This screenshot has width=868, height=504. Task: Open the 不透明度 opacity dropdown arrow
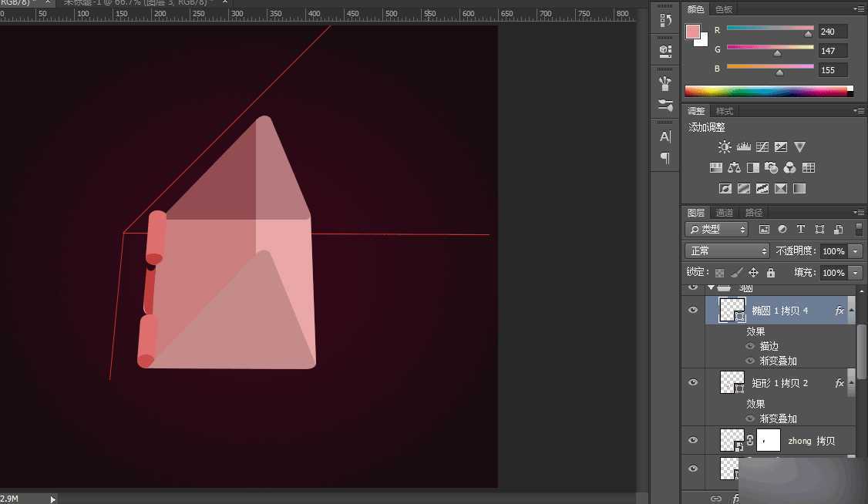[x=856, y=251]
